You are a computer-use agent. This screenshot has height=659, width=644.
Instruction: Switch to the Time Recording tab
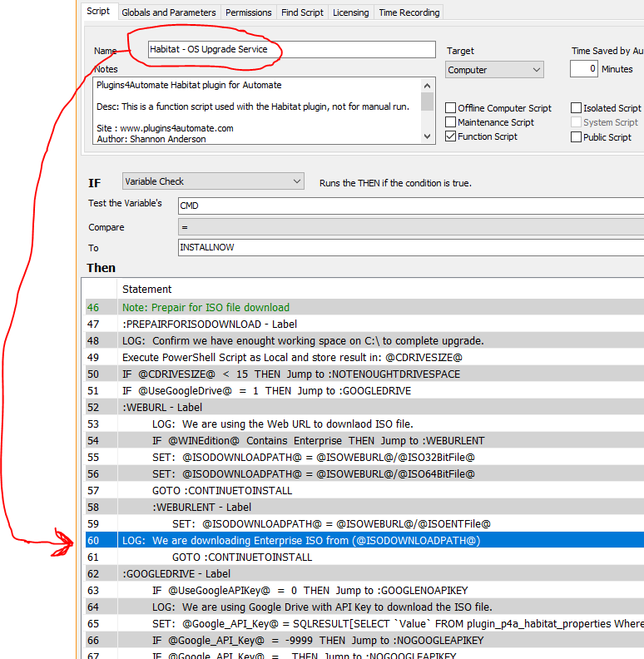click(409, 12)
